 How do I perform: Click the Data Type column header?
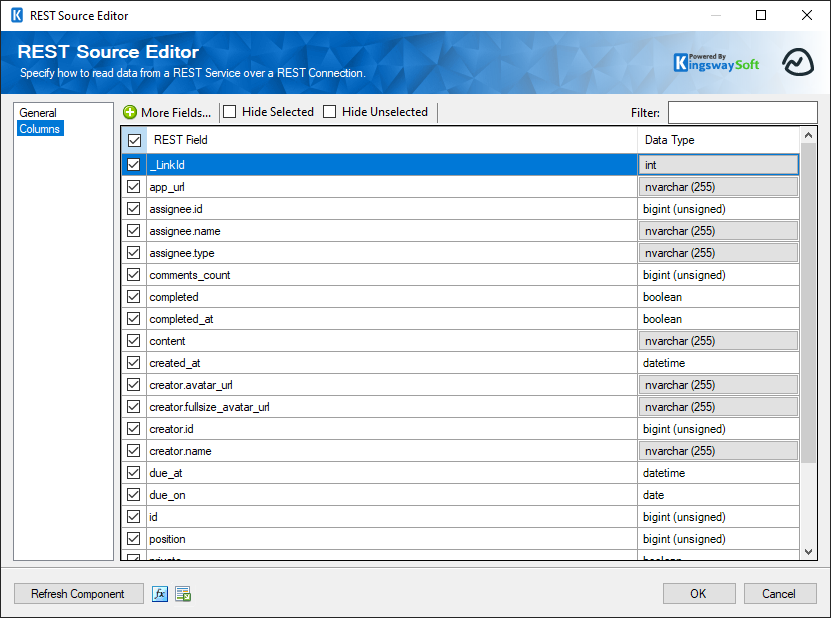[719, 140]
